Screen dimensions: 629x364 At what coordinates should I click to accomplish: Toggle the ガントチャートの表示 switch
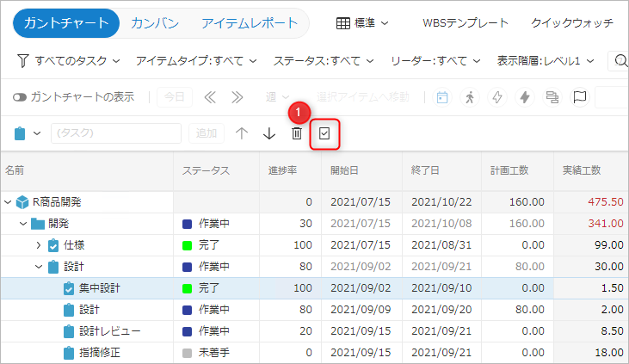pyautogui.click(x=20, y=97)
